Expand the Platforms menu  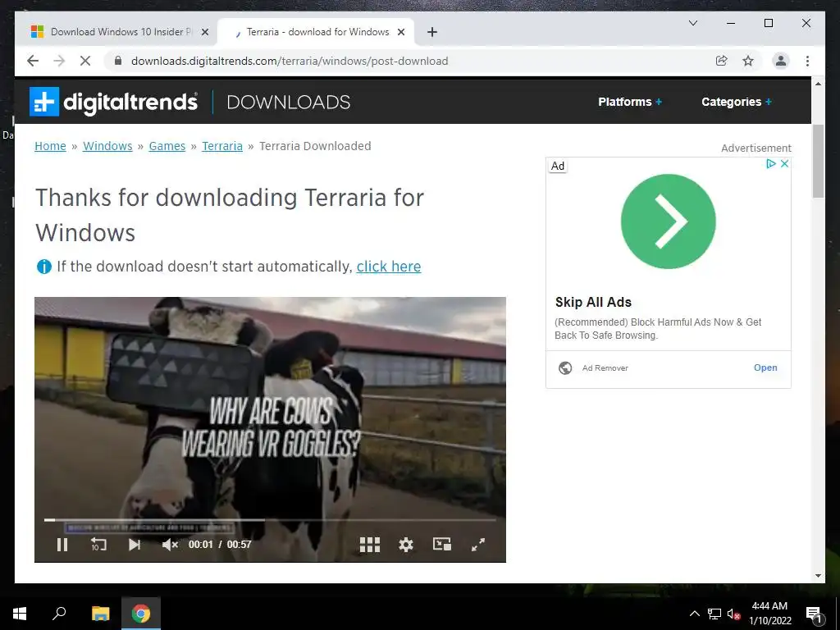(630, 102)
